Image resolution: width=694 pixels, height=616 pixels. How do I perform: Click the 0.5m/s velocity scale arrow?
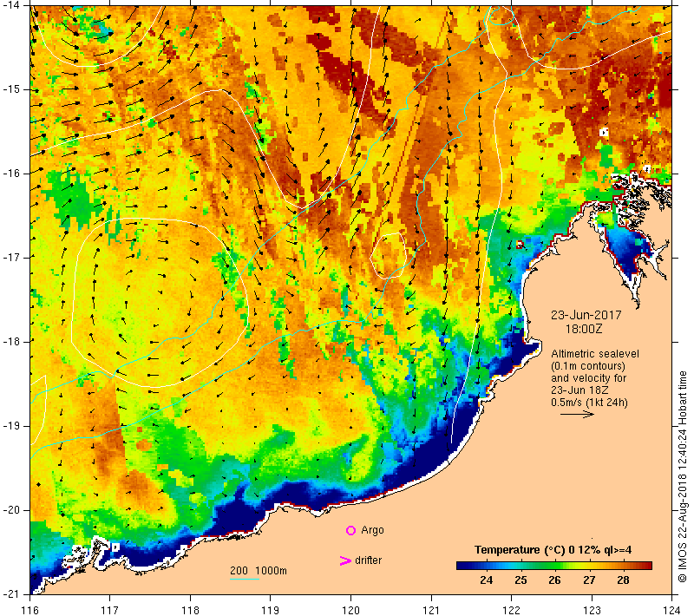[x=577, y=415]
